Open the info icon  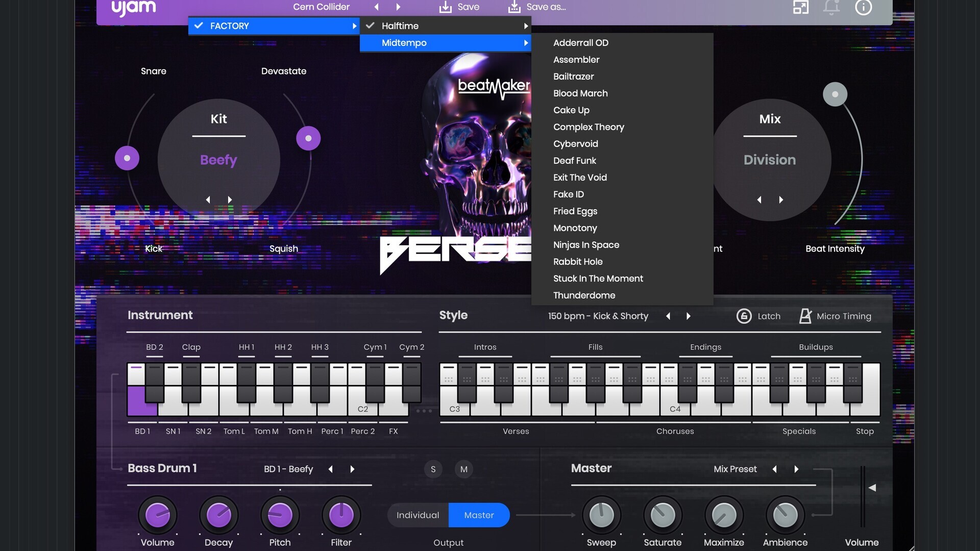click(x=864, y=7)
